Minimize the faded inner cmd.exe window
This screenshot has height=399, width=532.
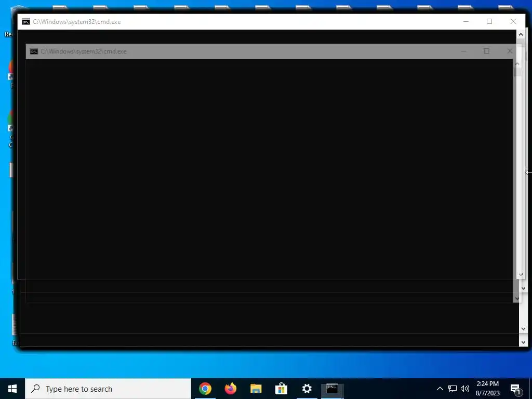point(464,51)
